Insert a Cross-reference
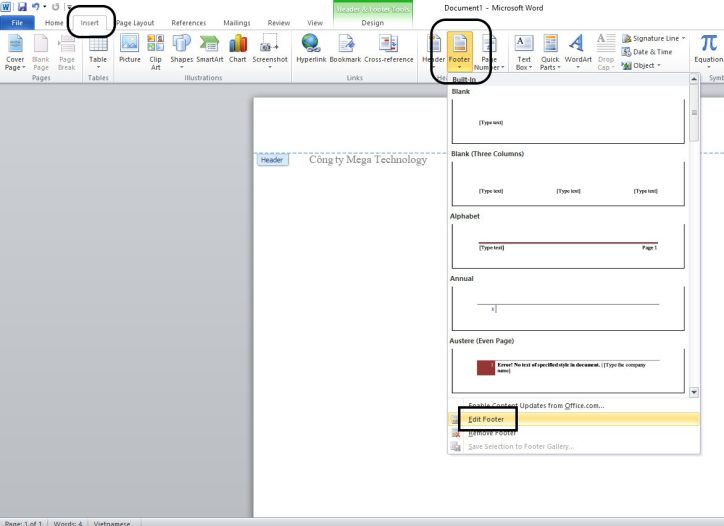This screenshot has width=724, height=526. pos(389,48)
